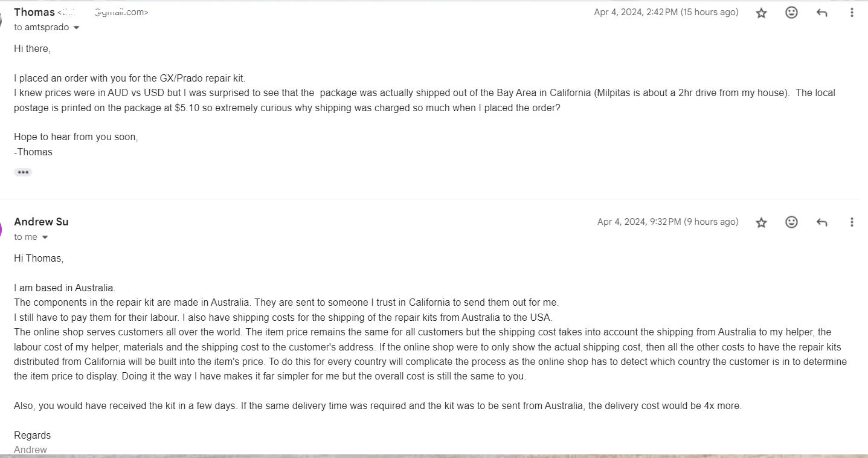
Task: Add emoji reaction to Thomas's email
Action: (x=791, y=13)
